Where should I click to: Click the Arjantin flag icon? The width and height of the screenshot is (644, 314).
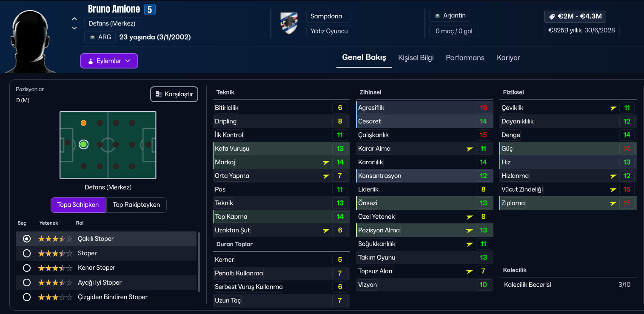coord(437,16)
